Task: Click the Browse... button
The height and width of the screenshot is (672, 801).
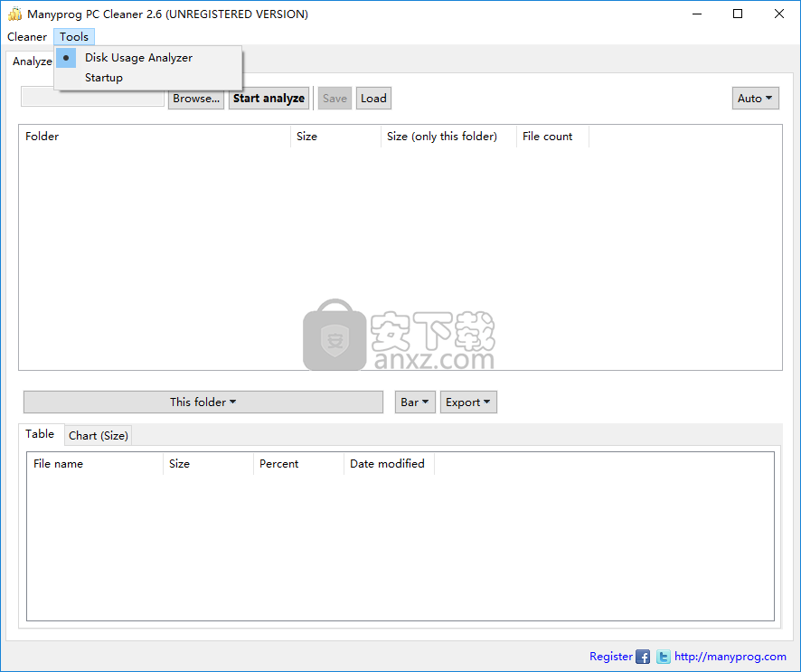Action: pos(196,98)
